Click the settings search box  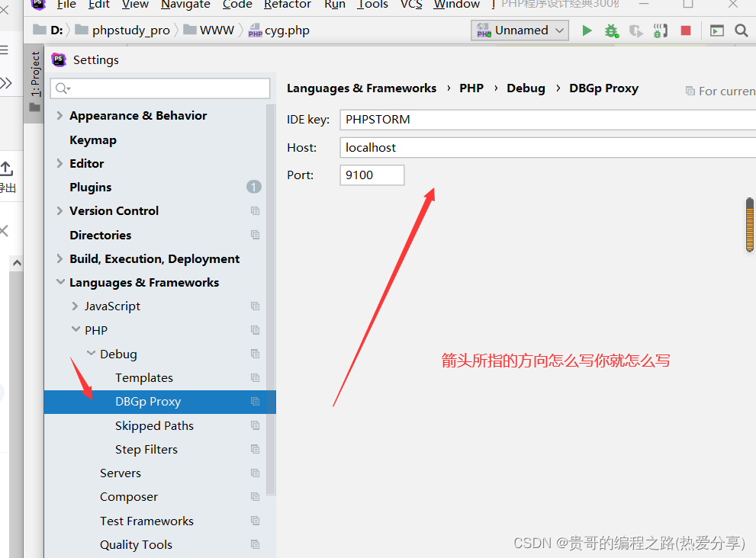pyautogui.click(x=160, y=89)
